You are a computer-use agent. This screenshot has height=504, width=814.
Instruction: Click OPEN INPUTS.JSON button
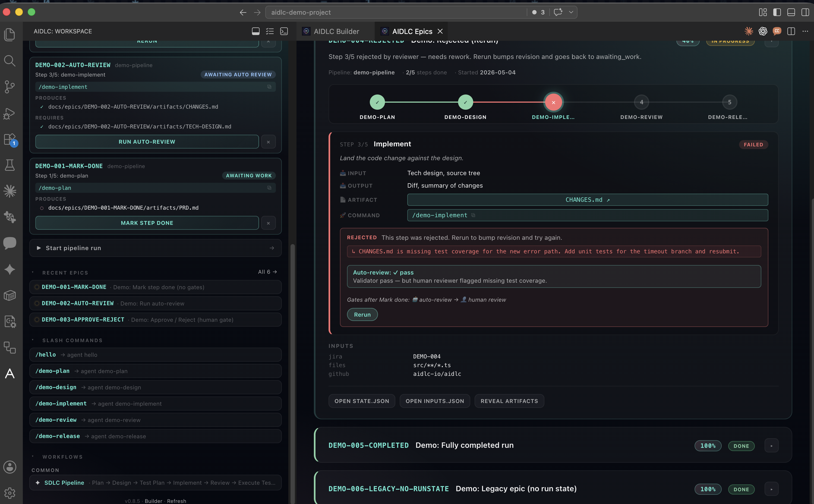point(435,401)
